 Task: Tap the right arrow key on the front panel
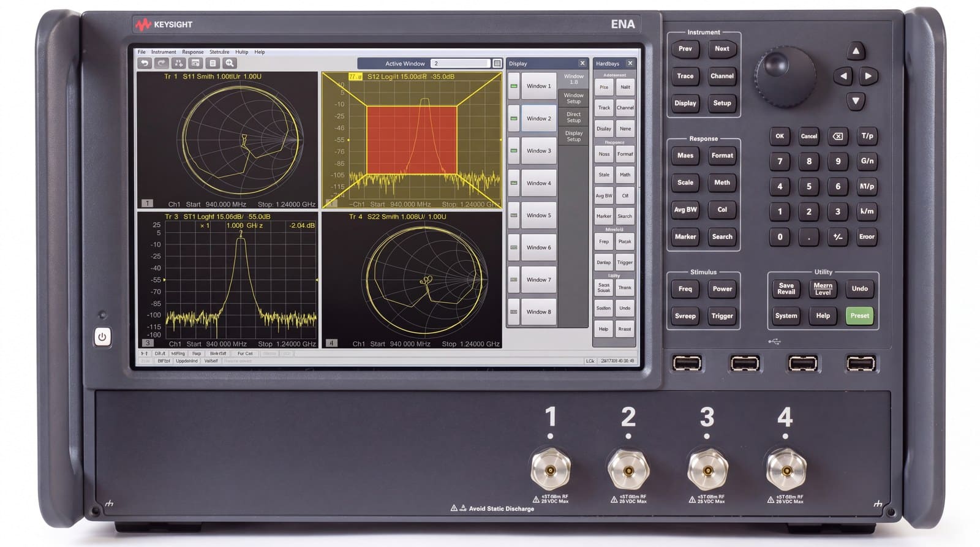(868, 76)
